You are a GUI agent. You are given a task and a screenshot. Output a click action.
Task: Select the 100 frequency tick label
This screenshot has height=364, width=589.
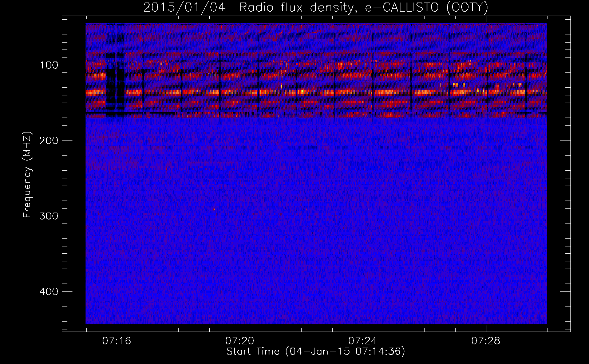click(49, 65)
